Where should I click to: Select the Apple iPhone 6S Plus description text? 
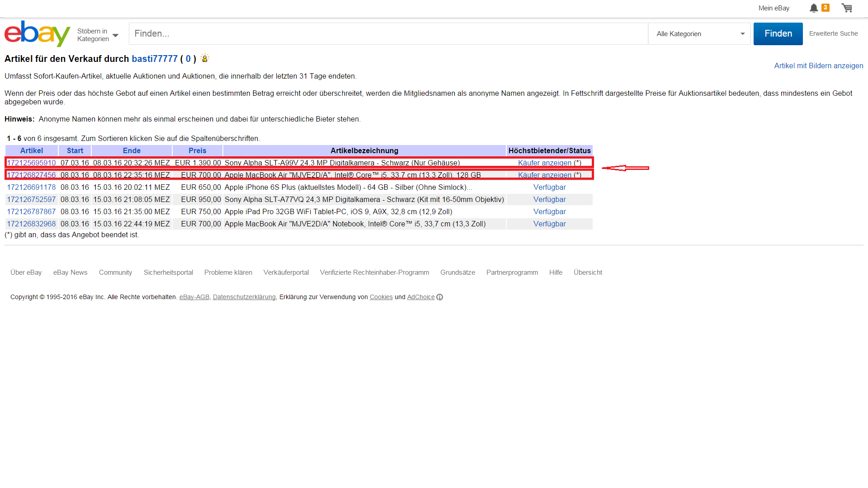point(349,187)
